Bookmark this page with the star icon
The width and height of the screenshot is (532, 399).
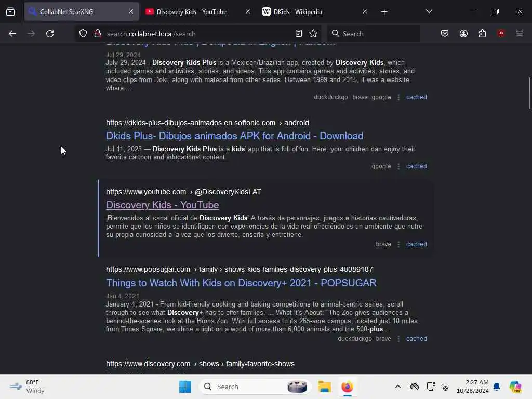pyautogui.click(x=313, y=33)
